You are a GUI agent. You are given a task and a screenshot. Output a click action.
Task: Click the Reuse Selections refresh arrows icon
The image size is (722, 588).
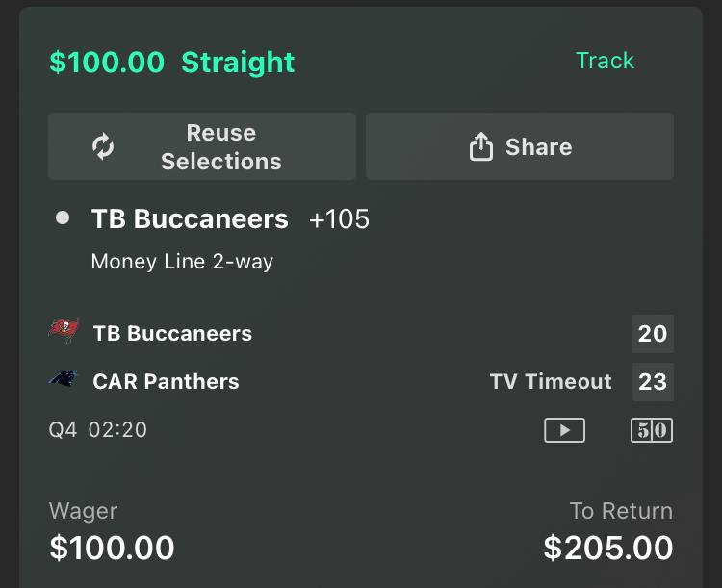tap(103, 146)
